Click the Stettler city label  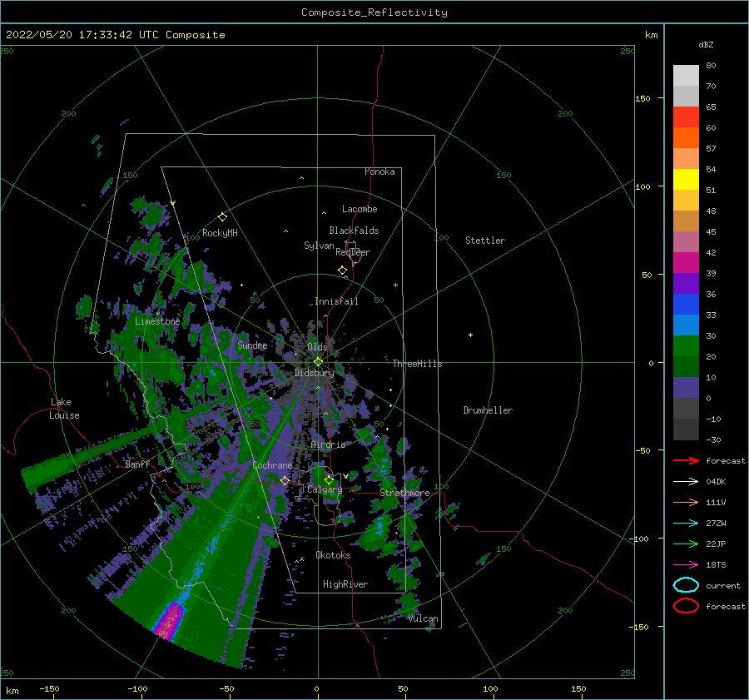click(x=485, y=241)
